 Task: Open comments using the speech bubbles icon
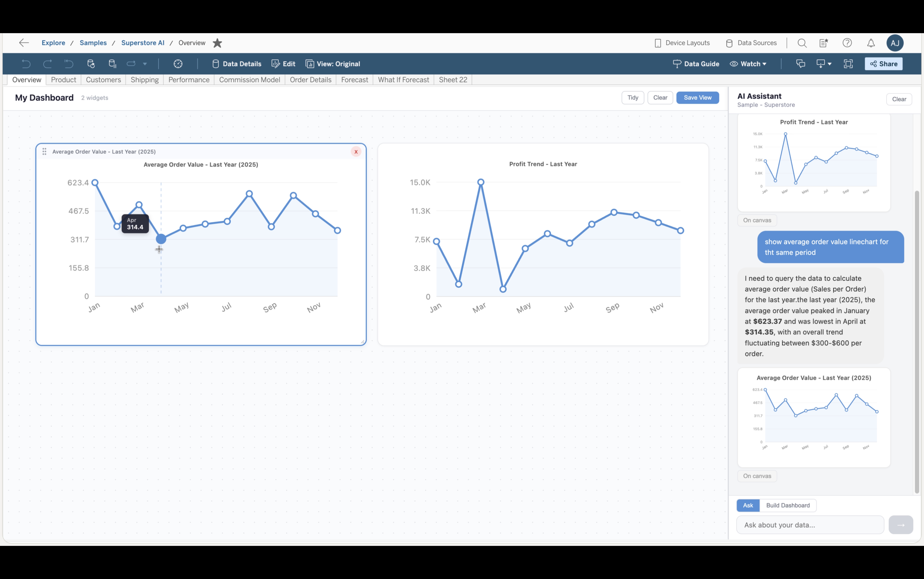(800, 64)
